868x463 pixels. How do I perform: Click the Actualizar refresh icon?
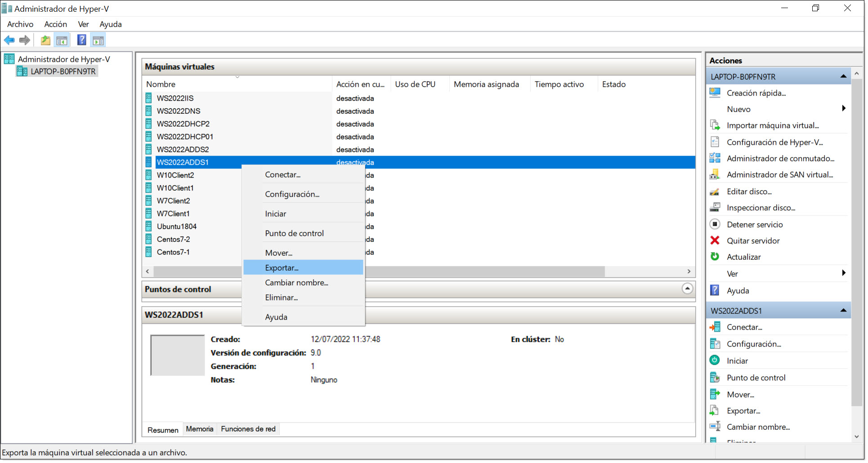coord(715,257)
